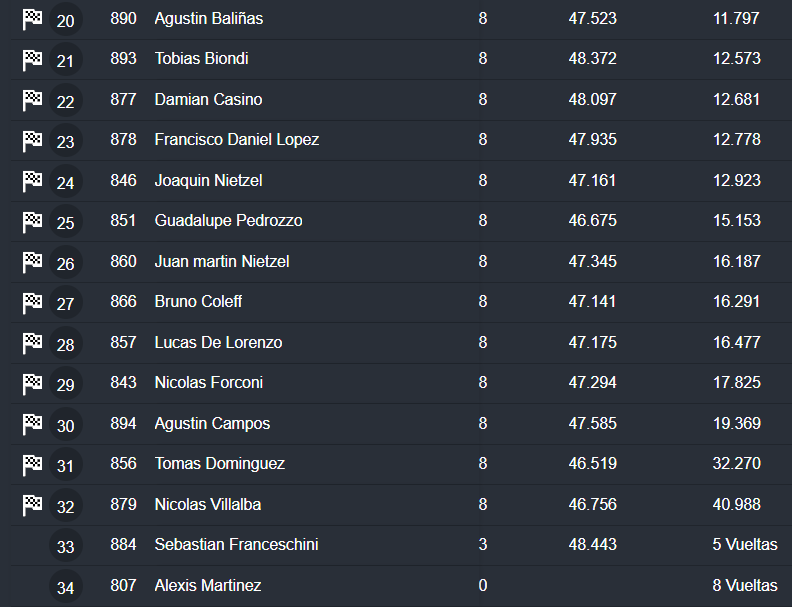
Task: Click the flag icon next to Joaquin Nietzel
Action: pos(32,180)
